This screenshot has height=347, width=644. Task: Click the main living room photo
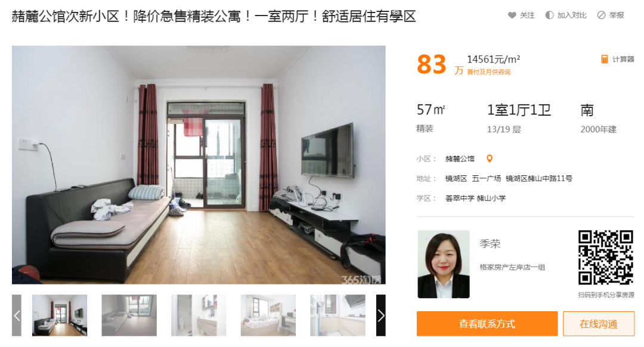coord(199,165)
